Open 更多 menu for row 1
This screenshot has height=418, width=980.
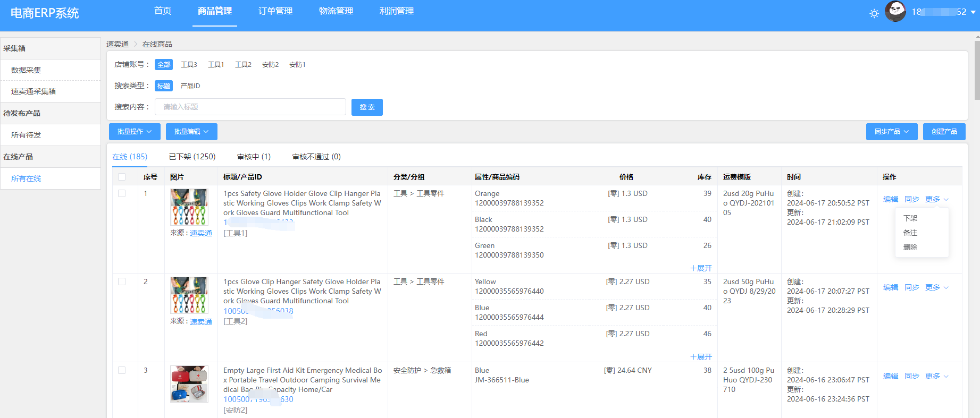tap(936, 199)
